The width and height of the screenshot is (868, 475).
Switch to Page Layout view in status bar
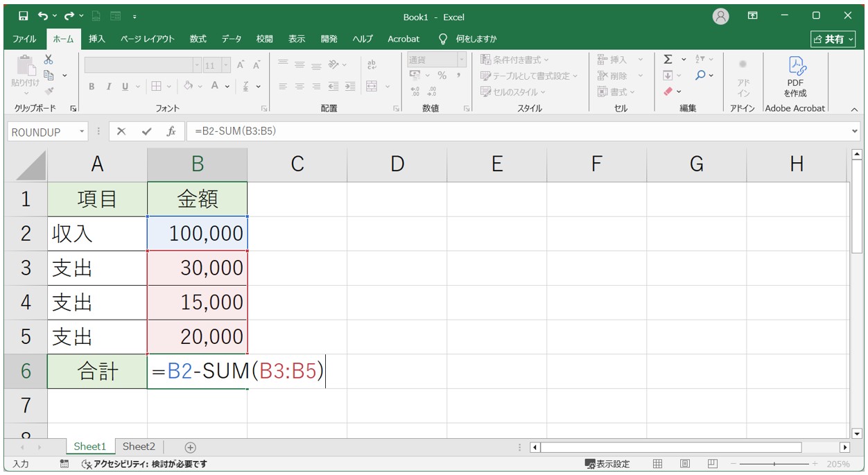685,464
